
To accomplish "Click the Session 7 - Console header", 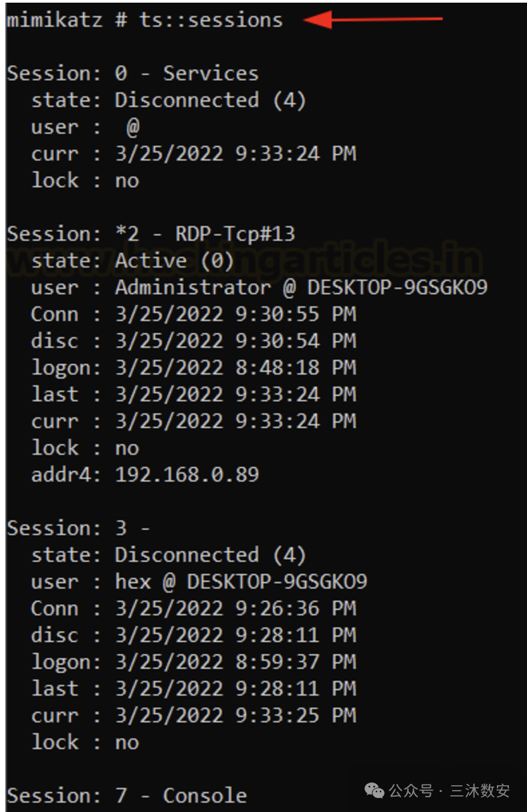I will pos(127,795).
